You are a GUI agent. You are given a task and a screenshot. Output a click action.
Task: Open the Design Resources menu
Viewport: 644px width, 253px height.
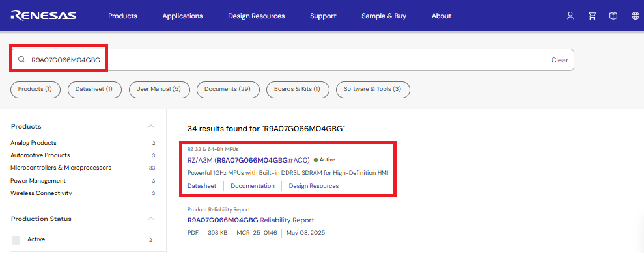pos(257,16)
